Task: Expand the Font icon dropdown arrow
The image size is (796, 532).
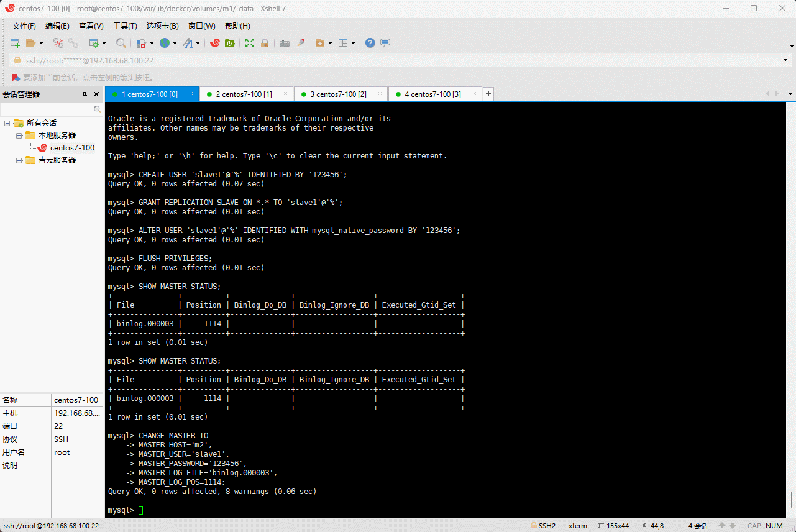Action: (x=198, y=43)
